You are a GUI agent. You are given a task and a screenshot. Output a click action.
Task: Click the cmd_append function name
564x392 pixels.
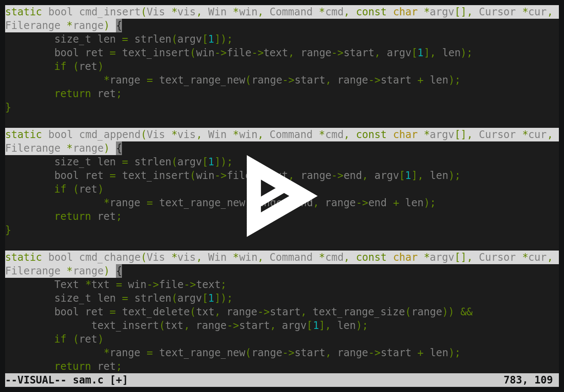pyautogui.click(x=110, y=135)
